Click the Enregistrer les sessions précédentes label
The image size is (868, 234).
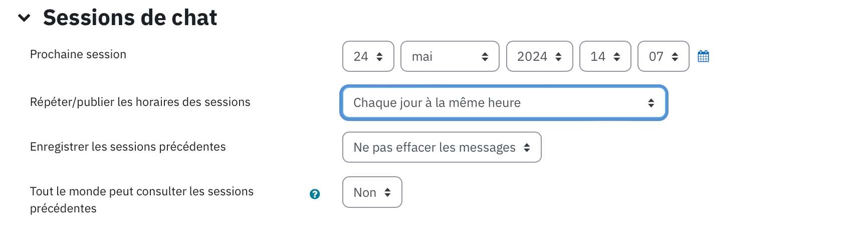[x=128, y=147]
